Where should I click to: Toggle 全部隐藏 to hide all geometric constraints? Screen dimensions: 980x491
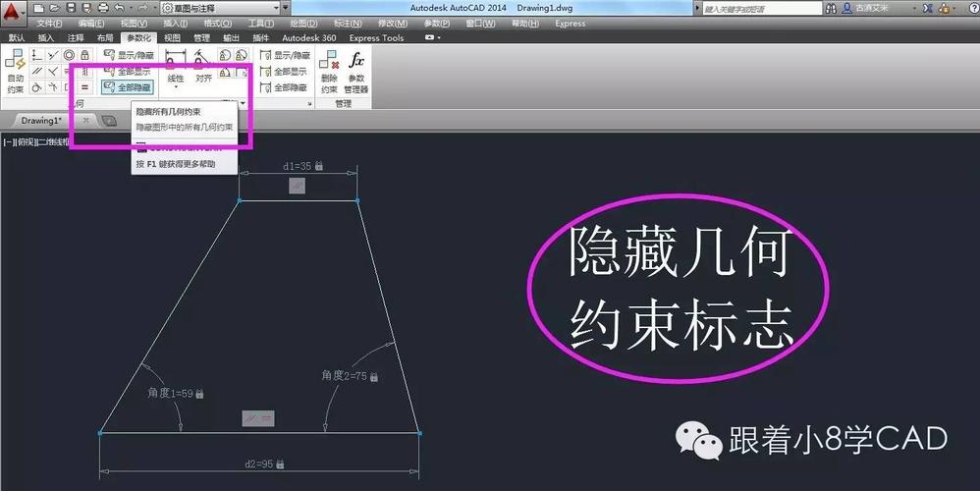click(x=128, y=87)
